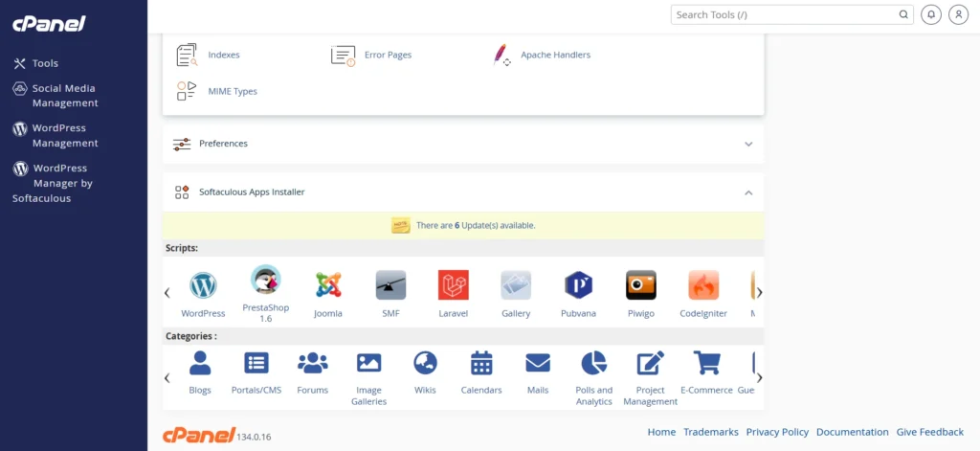The height and width of the screenshot is (451, 980).
Task: Open the Pubvana script icon
Action: click(578, 285)
